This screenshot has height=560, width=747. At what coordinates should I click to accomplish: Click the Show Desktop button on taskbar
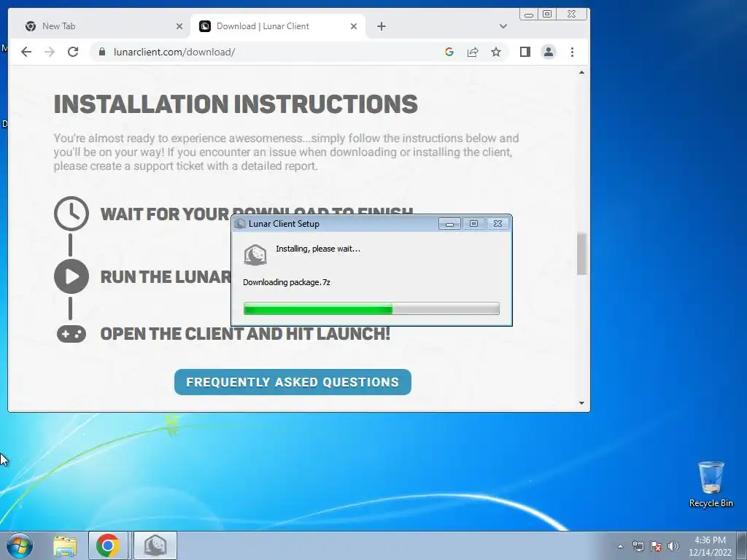[x=742, y=545]
